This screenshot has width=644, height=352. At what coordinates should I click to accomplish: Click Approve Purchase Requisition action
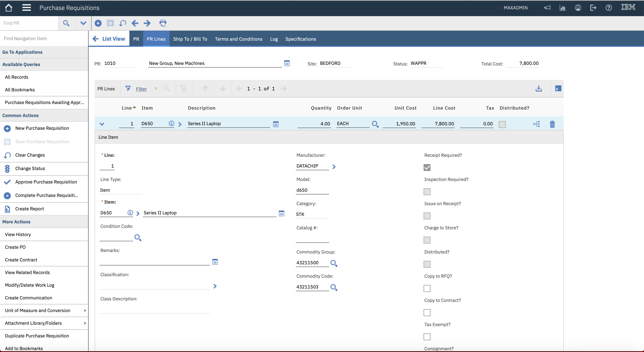pyautogui.click(x=46, y=182)
